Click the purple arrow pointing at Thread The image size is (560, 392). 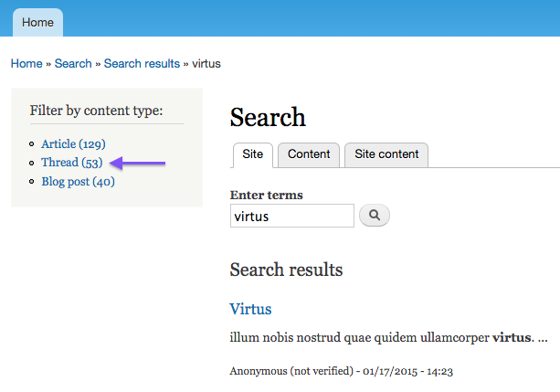click(137, 164)
